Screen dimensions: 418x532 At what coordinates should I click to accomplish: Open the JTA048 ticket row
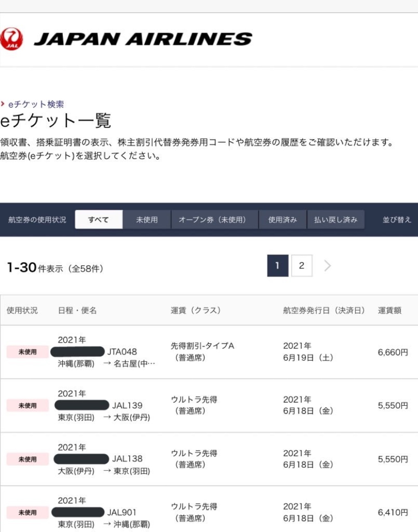[x=209, y=352]
